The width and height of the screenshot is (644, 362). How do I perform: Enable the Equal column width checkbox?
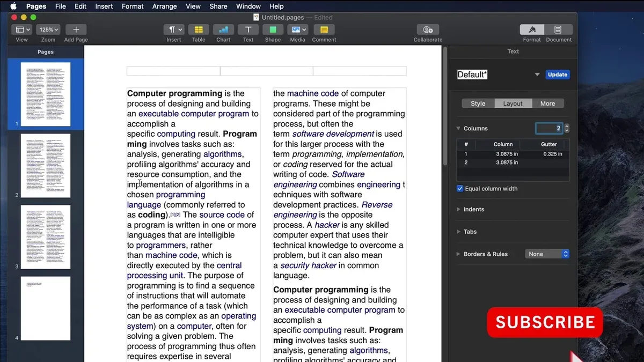click(460, 188)
